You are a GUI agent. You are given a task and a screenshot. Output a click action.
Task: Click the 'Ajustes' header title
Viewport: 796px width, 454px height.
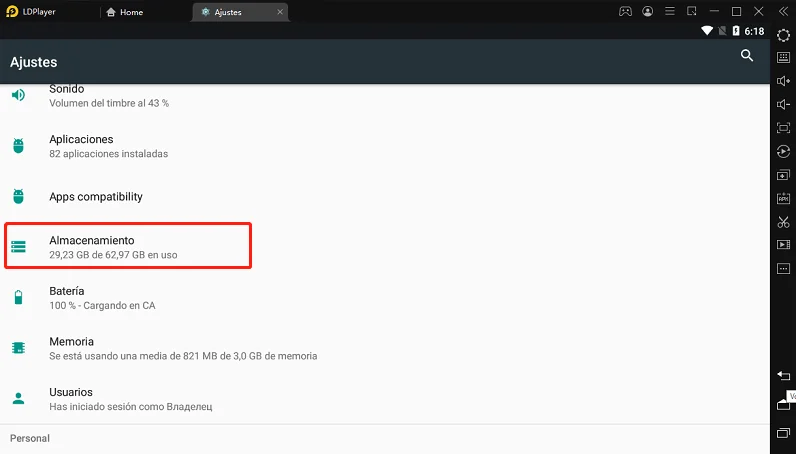point(34,62)
